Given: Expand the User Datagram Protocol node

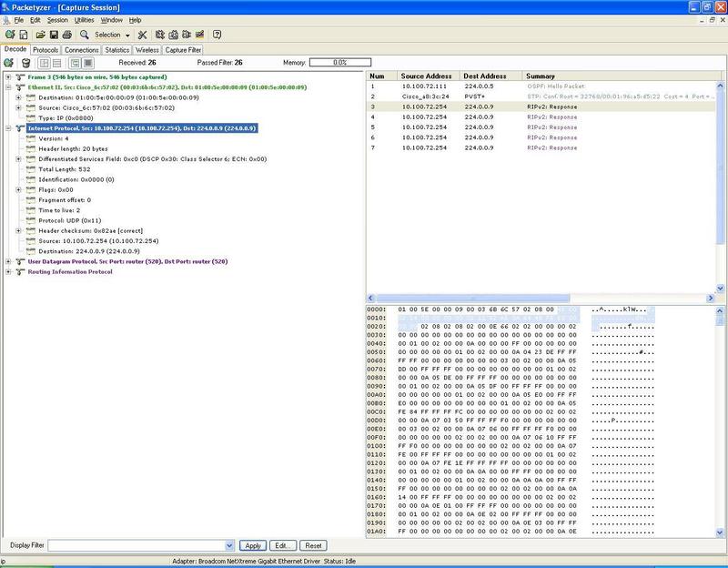Looking at the screenshot, I should (x=8, y=261).
